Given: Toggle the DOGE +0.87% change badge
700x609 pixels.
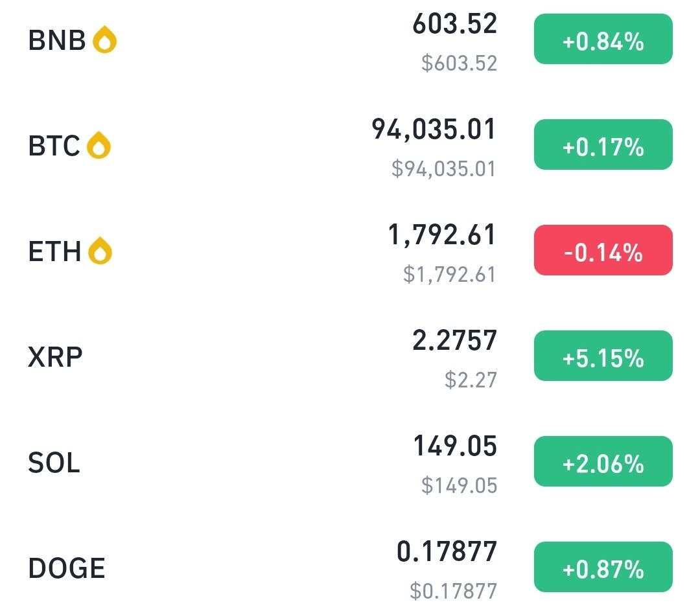Looking at the screenshot, I should click(x=603, y=567).
